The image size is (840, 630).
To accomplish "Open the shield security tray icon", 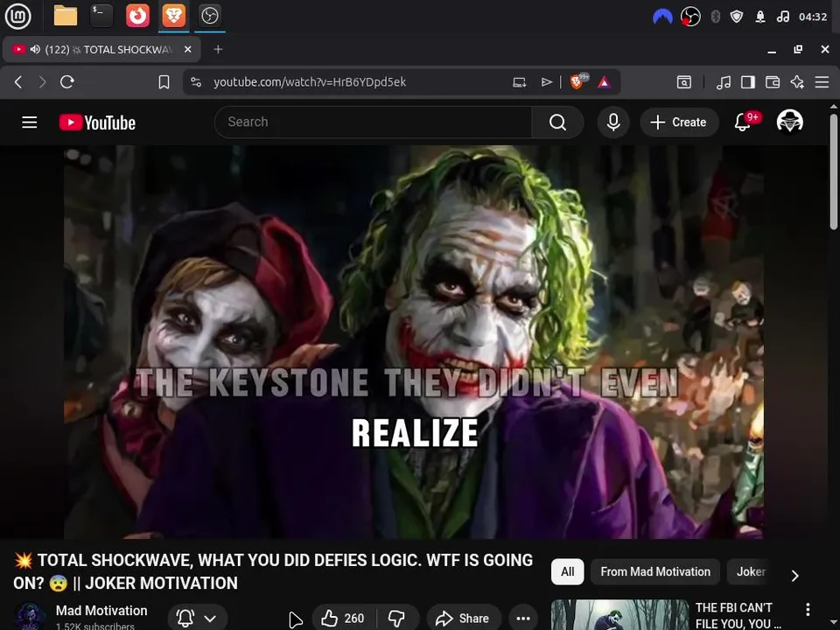I will point(737,17).
